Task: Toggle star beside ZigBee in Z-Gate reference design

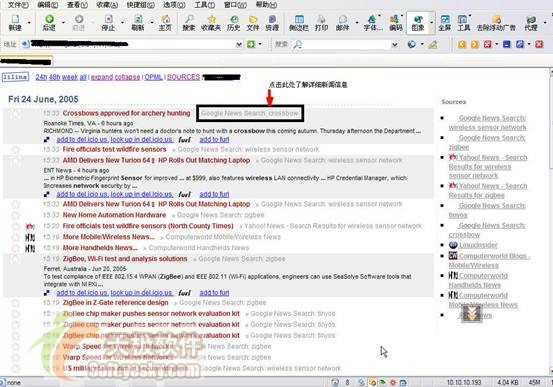Action: 16,303
